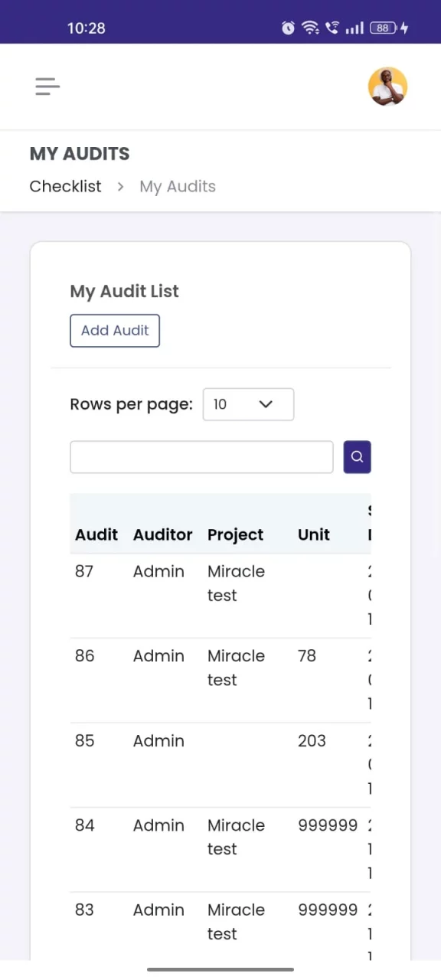Open the hamburger navigation menu
441x980 pixels.
47,87
